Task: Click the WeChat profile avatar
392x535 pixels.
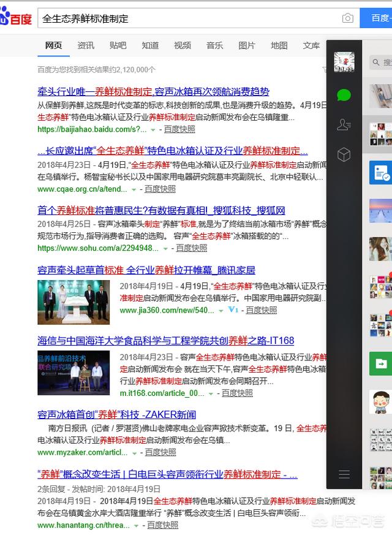Action: [x=344, y=62]
